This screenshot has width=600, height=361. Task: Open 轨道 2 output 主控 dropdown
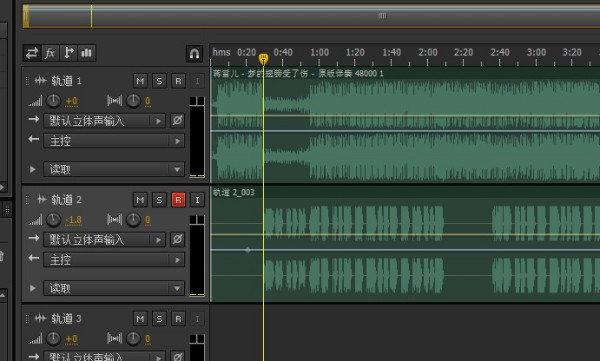[x=114, y=260]
